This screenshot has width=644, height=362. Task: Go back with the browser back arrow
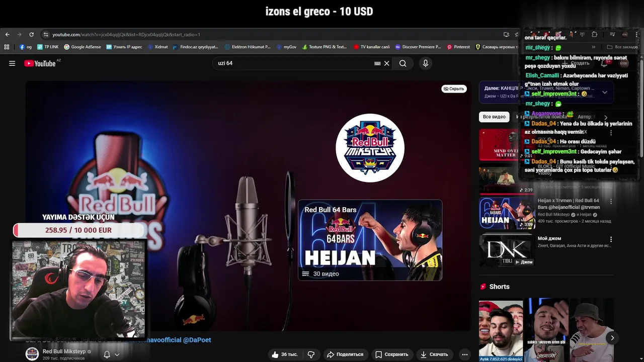8,35
